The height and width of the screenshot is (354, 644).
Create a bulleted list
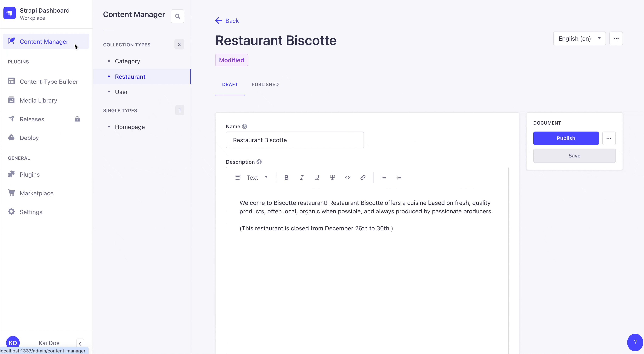(384, 178)
